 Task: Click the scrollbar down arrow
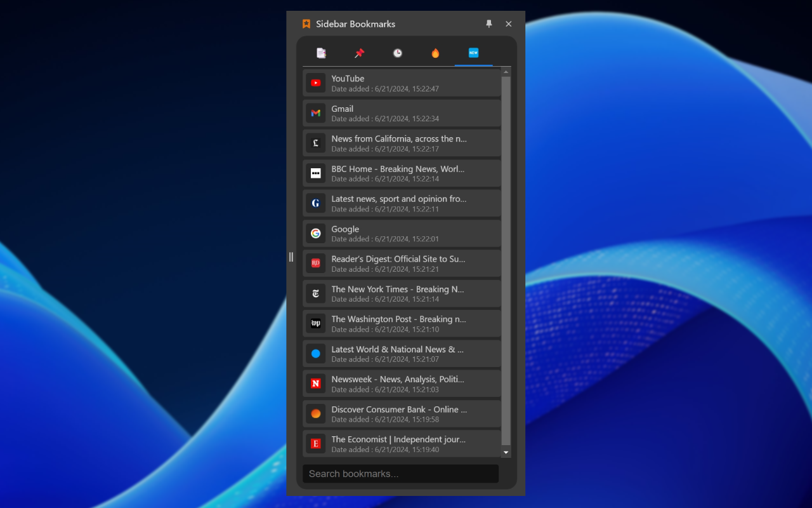pos(506,453)
